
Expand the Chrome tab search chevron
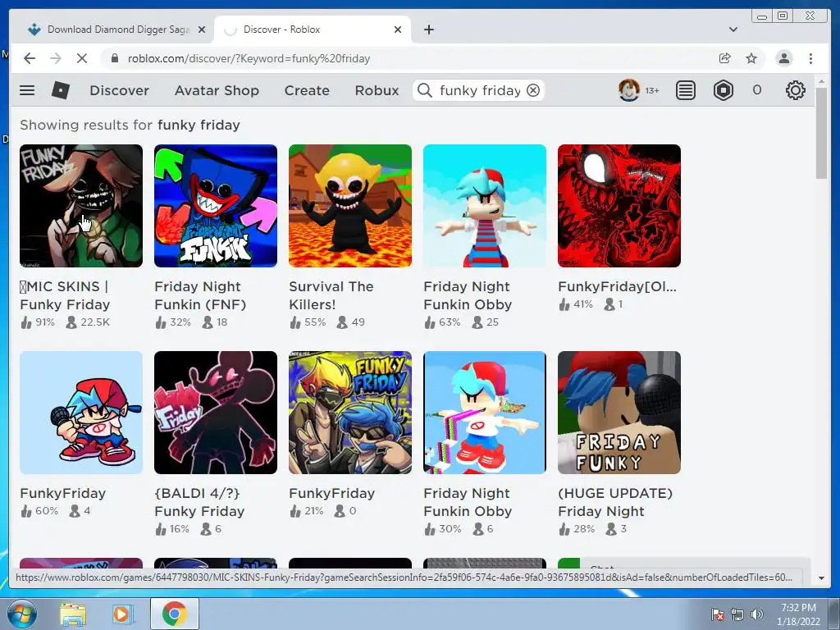pyautogui.click(x=733, y=30)
